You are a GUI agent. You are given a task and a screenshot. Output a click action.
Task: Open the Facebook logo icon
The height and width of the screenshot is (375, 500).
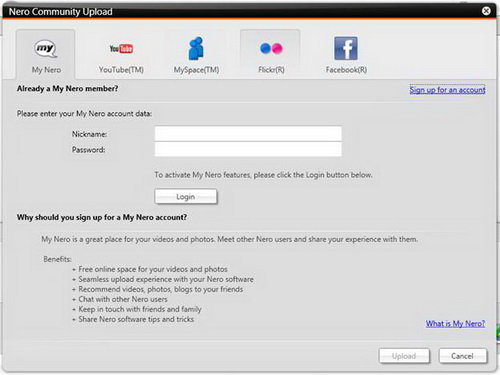coord(346,48)
